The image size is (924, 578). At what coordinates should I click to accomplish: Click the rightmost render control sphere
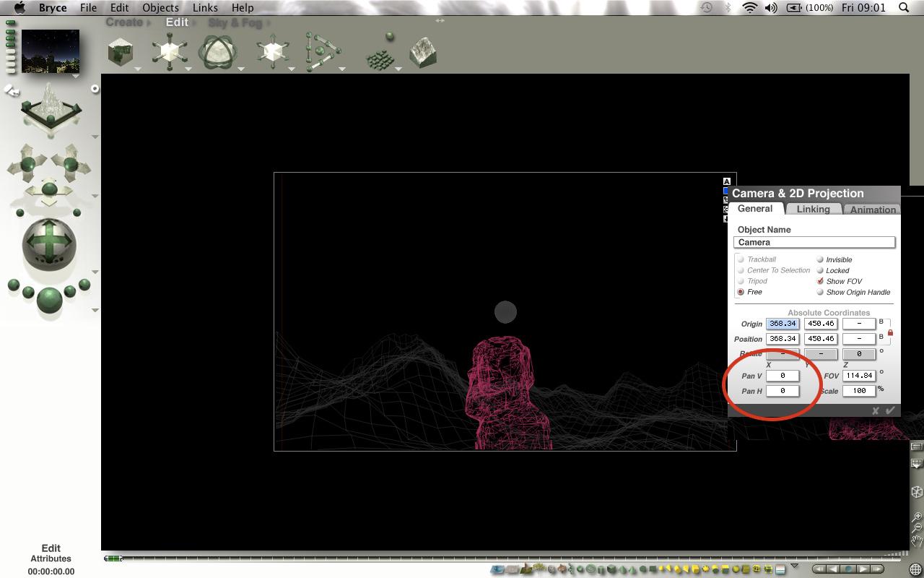84,285
